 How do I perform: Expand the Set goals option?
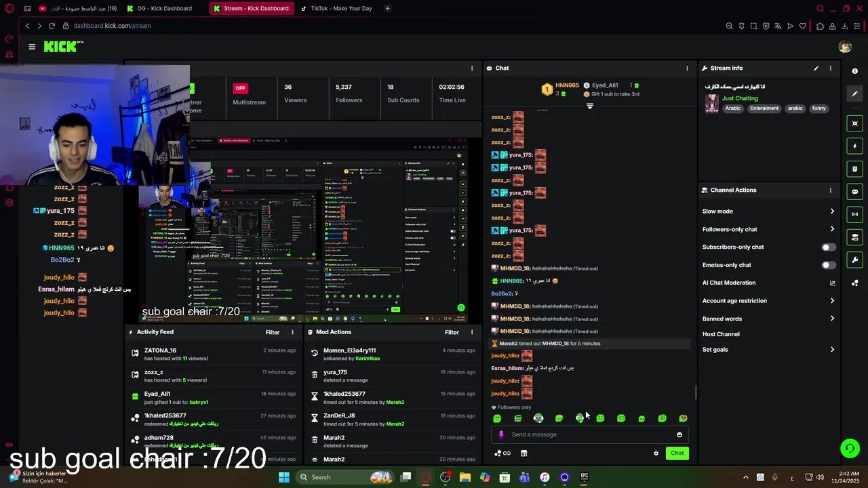click(x=768, y=350)
